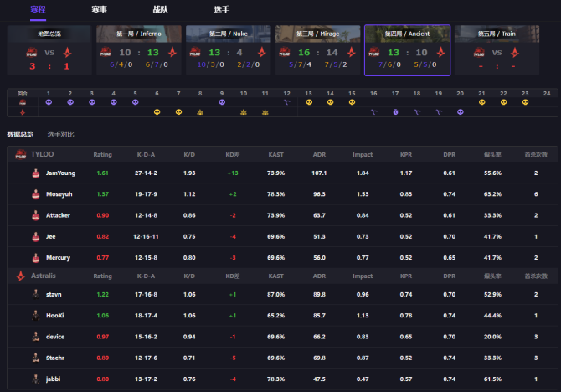This screenshot has width=561, height=392.
Task: Switch to the 赛事 tab
Action: coord(99,9)
